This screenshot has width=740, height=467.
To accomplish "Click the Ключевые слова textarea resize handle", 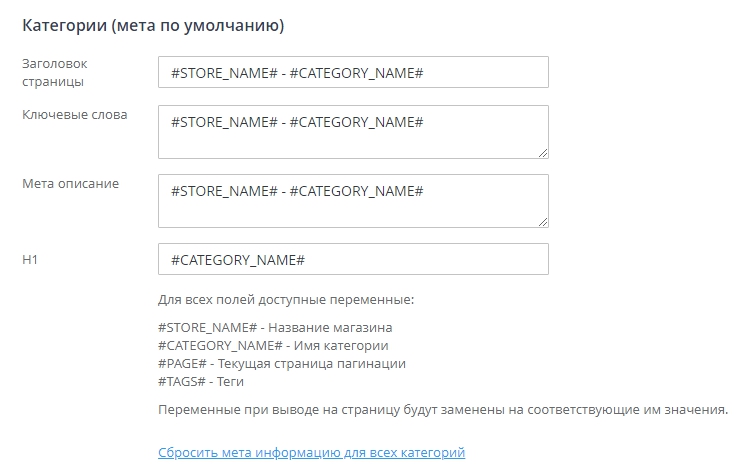I will 543,153.
